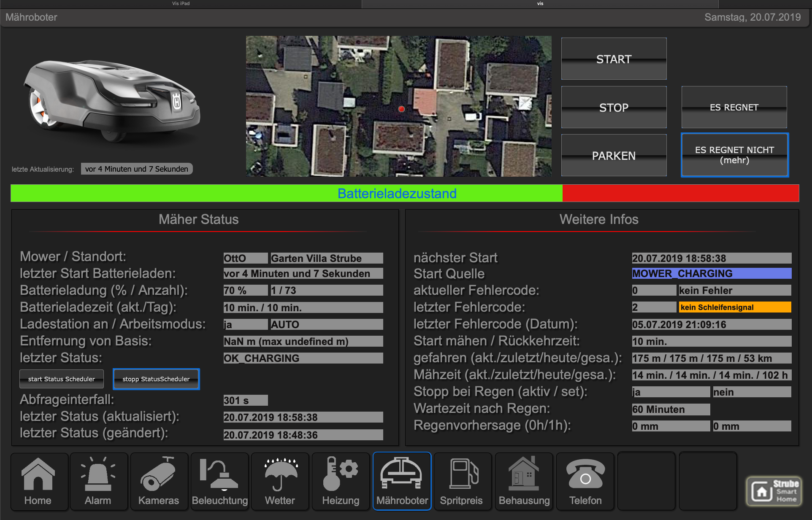
Task: Click the Husqvarna mower image
Action: click(111, 101)
